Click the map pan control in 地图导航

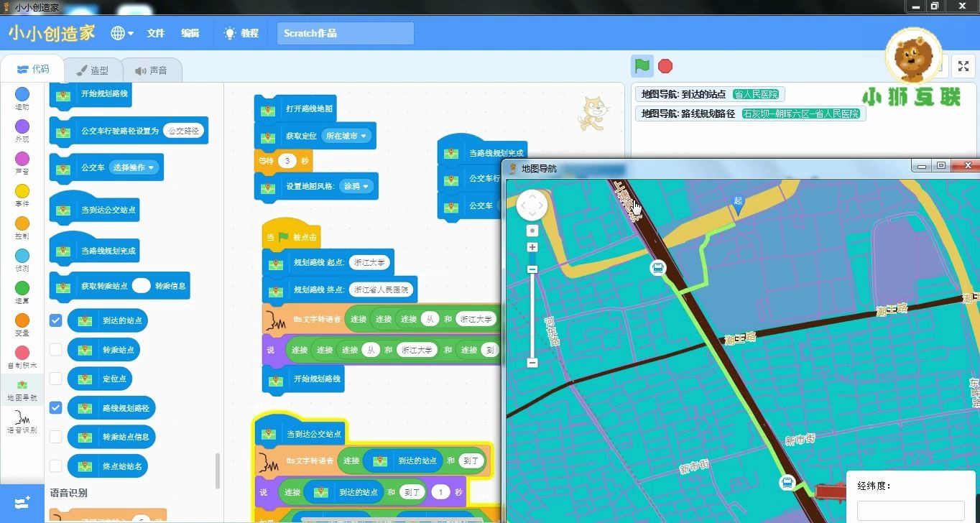coord(532,205)
